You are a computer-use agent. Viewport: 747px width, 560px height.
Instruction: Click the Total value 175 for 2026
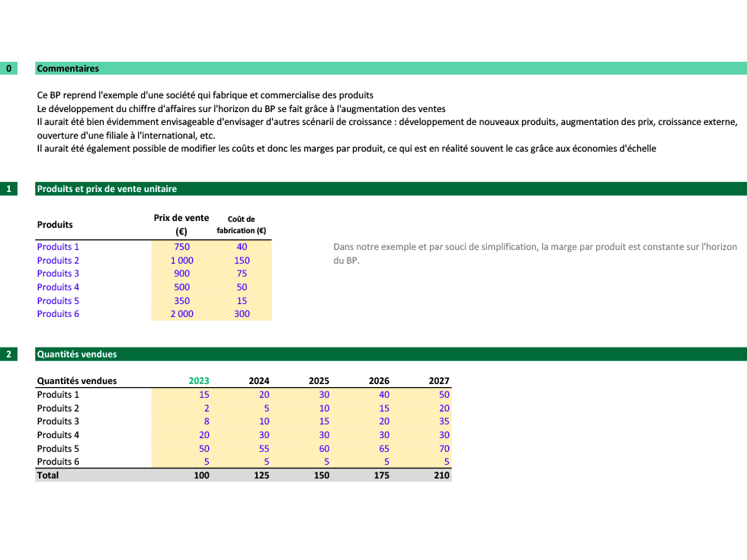coord(381,475)
